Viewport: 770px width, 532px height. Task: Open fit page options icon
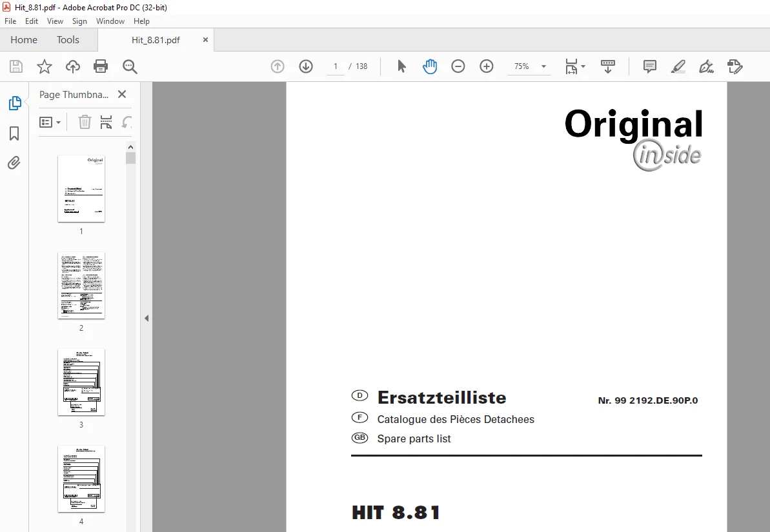click(x=571, y=66)
